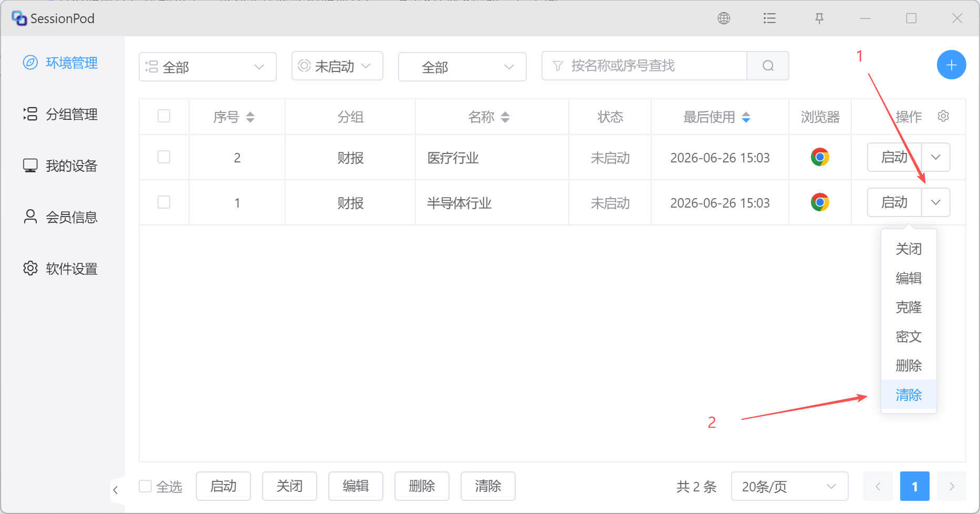The width and height of the screenshot is (980, 514).
Task: Click the bottom toolbar 删除 button
Action: pos(422,486)
